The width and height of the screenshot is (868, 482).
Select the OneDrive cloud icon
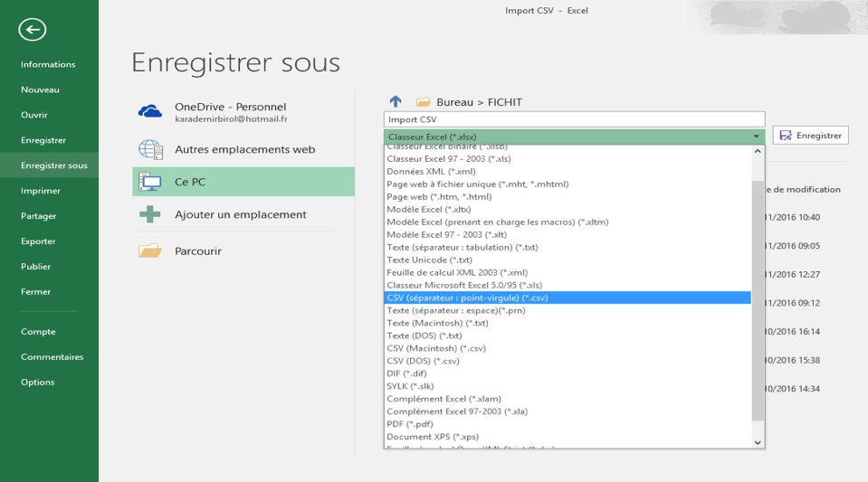[150, 111]
